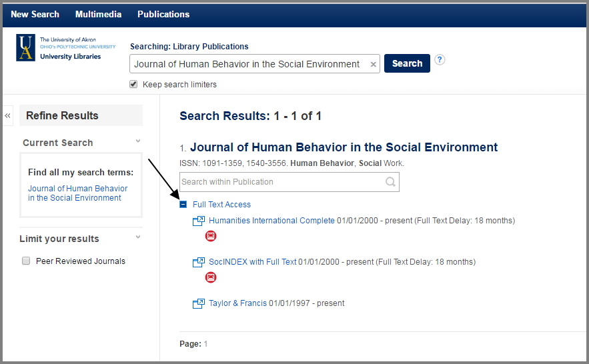Open the New Search menu item
The image size is (589, 364).
[35, 14]
